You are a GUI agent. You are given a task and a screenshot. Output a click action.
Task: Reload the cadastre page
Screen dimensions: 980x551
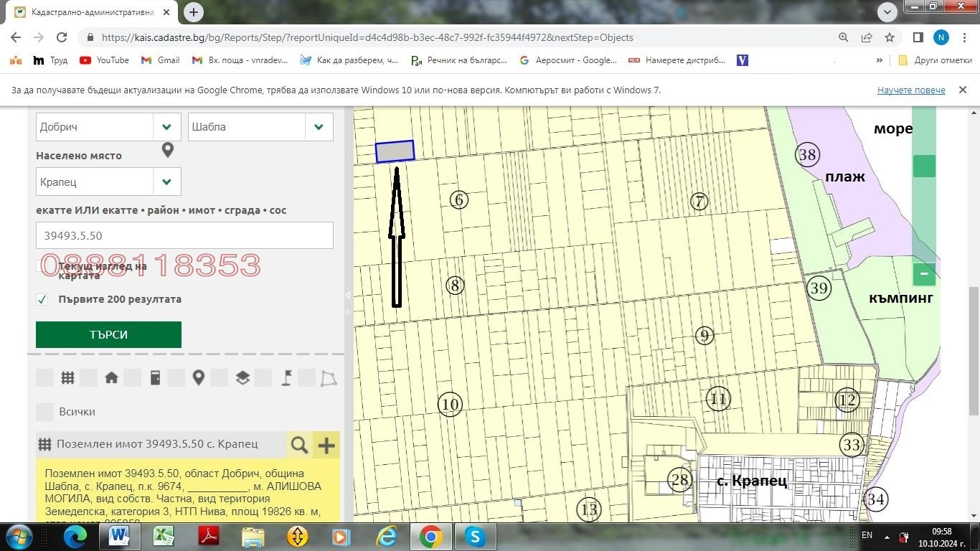pos(62,37)
